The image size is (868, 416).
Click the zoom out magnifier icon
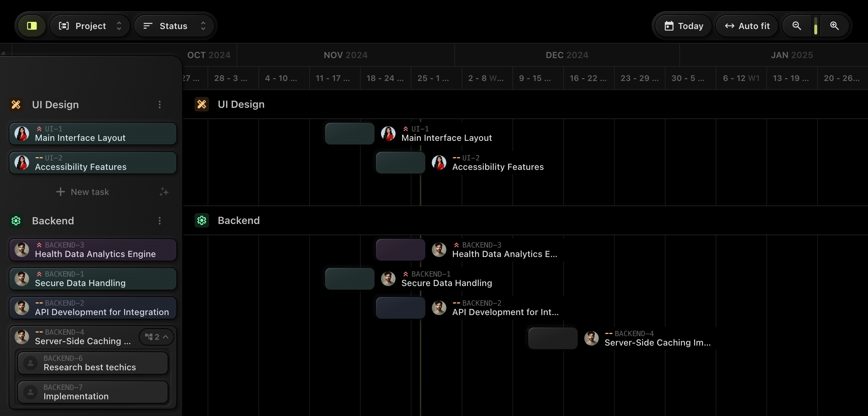(x=797, y=26)
